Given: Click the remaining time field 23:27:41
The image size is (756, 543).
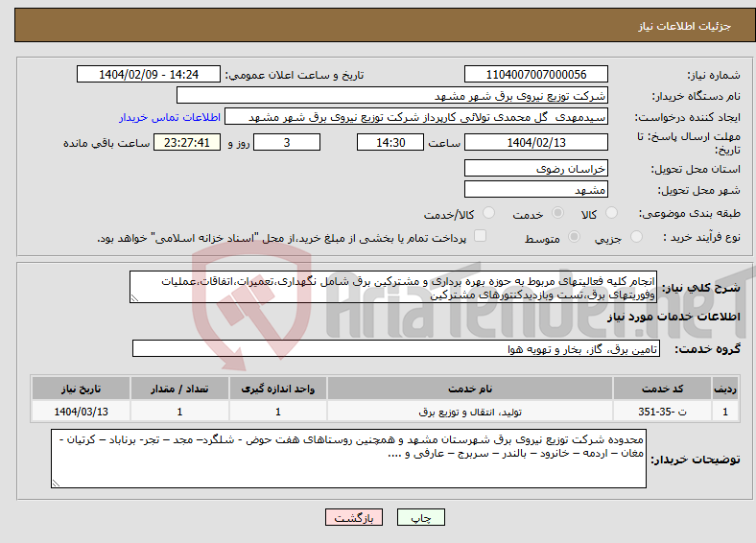Looking at the screenshot, I should click(187, 142).
